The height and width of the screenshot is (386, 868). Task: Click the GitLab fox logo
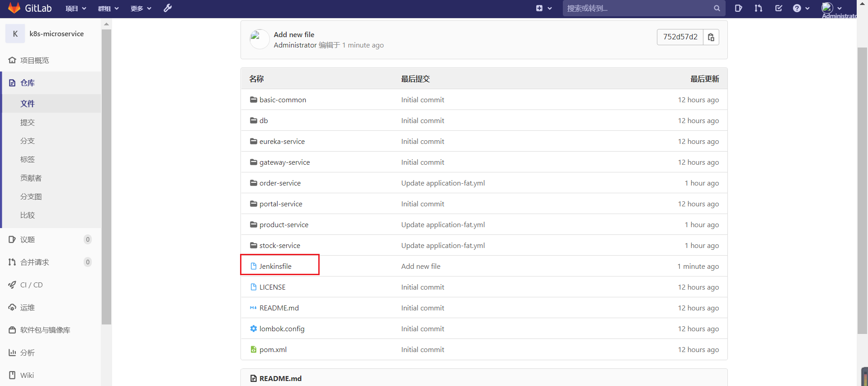pos(14,8)
